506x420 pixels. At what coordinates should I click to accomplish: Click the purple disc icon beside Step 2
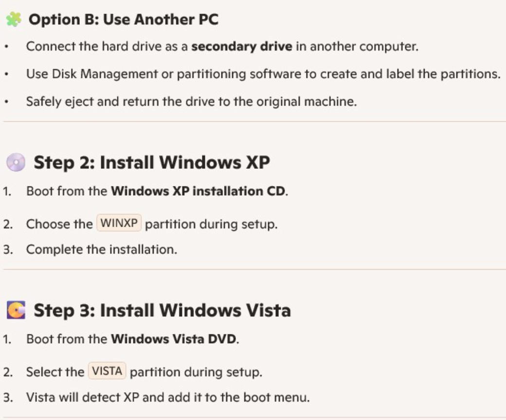(x=16, y=163)
